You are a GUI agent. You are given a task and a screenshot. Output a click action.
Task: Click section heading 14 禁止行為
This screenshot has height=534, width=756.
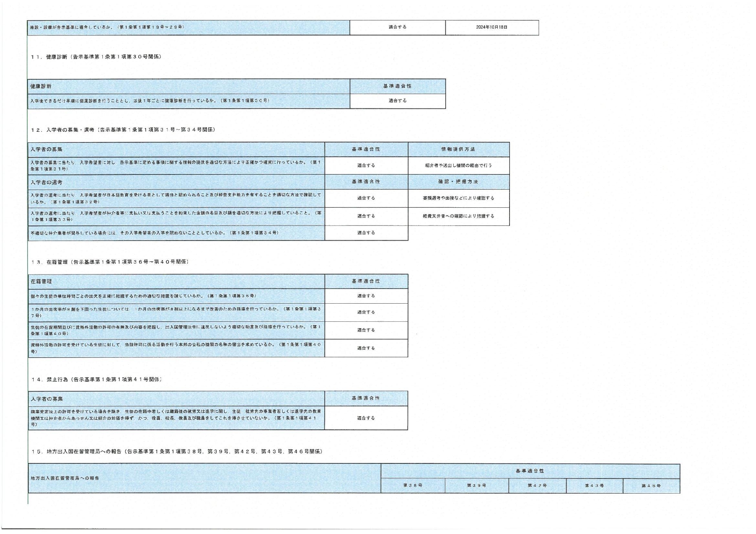[96, 379]
